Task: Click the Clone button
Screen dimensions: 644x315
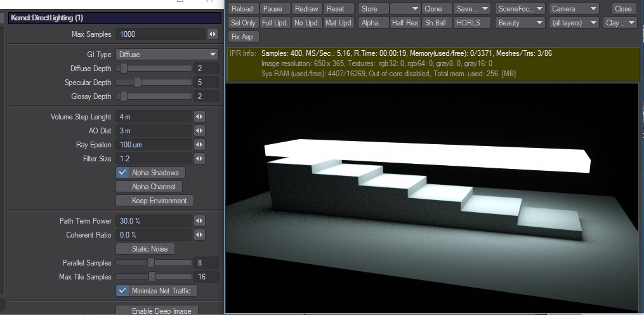Action: 437,9
